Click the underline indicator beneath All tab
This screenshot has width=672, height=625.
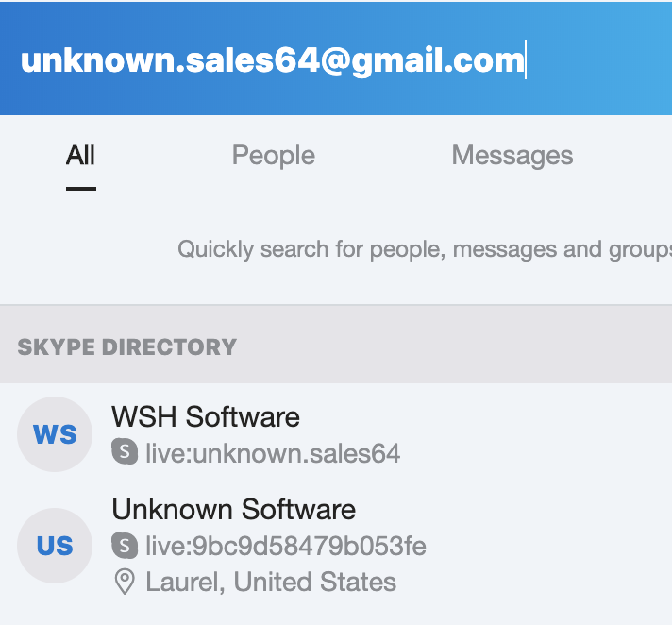point(81,188)
